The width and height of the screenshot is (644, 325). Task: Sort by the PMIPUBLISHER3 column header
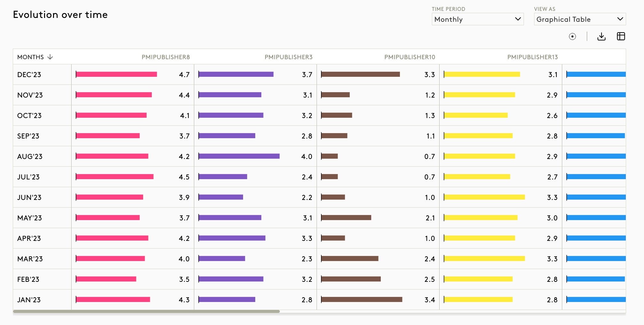(x=288, y=57)
